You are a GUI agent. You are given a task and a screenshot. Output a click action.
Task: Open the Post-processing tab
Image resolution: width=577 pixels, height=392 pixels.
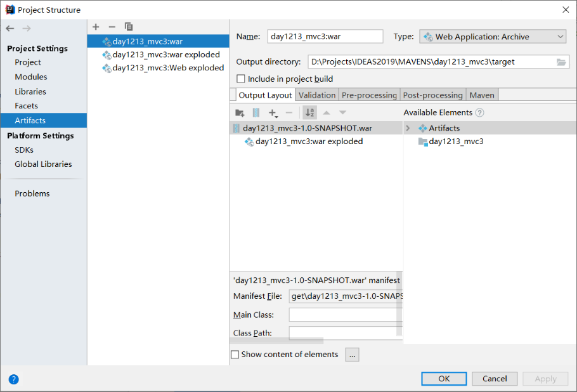click(x=432, y=95)
